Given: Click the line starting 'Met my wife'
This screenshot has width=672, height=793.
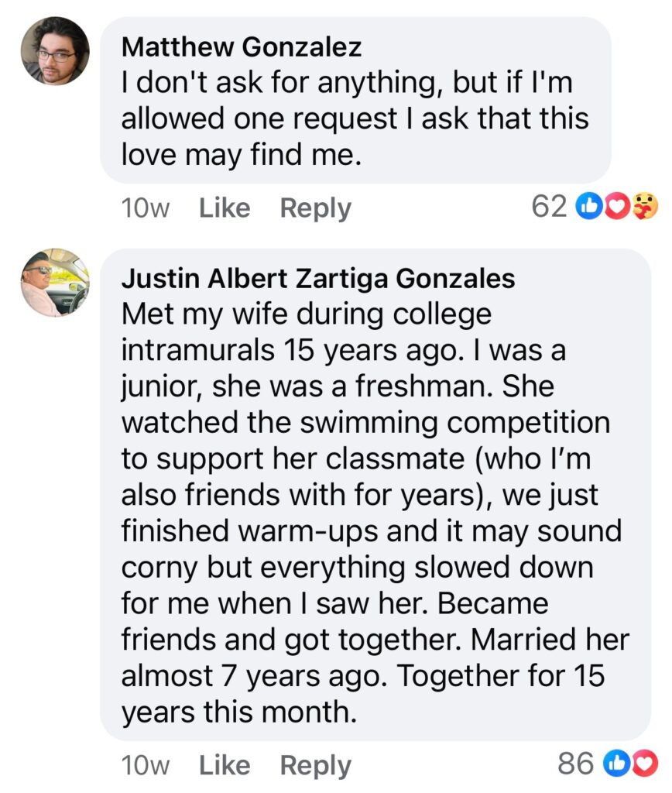Looking at the screenshot, I should click(306, 314).
